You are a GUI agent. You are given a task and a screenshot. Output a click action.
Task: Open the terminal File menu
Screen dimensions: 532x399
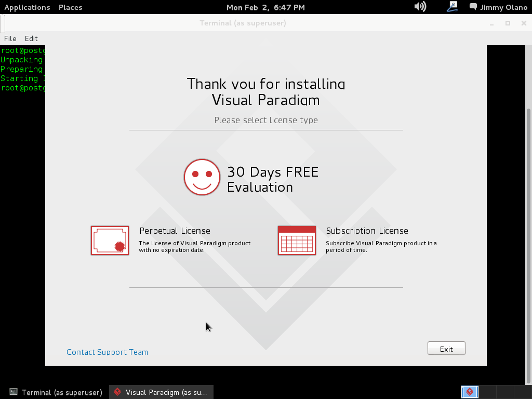(10, 38)
